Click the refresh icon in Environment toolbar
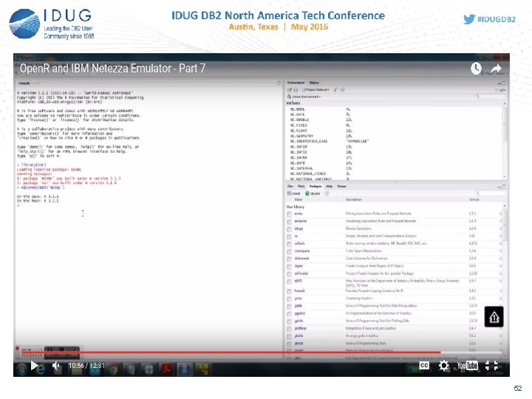 point(343,89)
